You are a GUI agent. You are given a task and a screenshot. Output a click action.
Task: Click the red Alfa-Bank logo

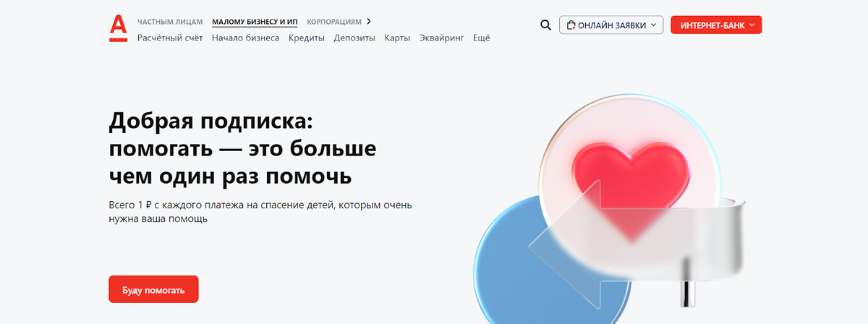[x=118, y=28]
